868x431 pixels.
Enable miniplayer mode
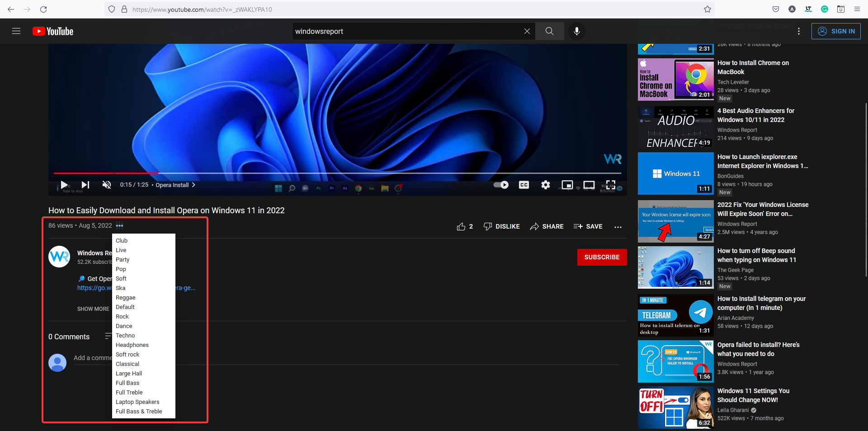pyautogui.click(x=567, y=185)
